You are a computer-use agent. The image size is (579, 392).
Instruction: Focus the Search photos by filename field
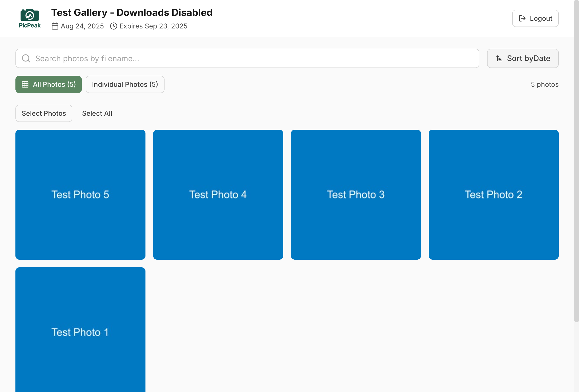pyautogui.click(x=247, y=59)
